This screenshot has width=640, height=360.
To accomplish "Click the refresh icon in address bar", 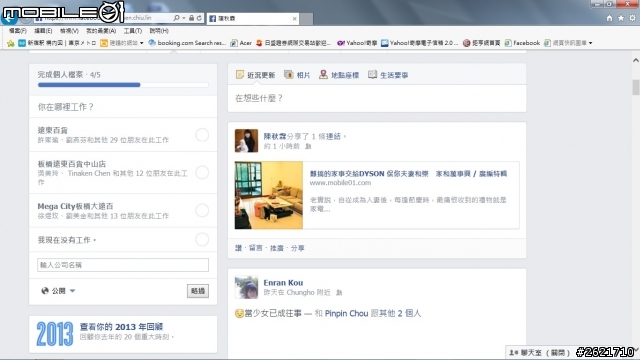I will pyautogui.click(x=199, y=18).
